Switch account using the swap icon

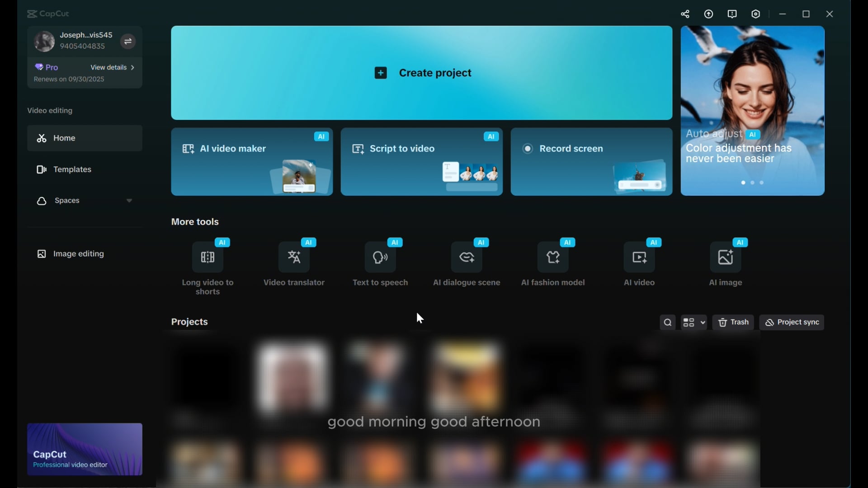[x=128, y=42]
